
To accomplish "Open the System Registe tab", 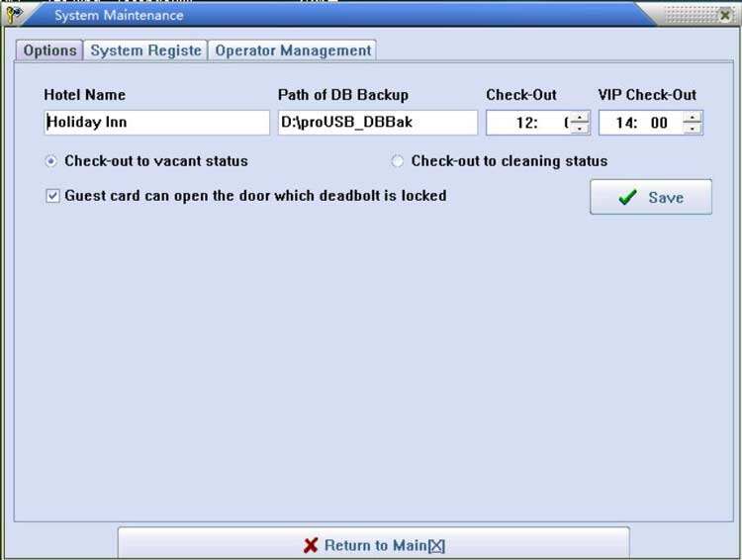I will 146,50.
